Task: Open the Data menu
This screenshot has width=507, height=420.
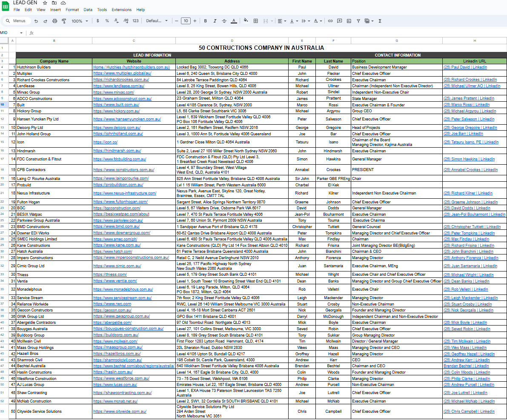Action: pos(88,9)
